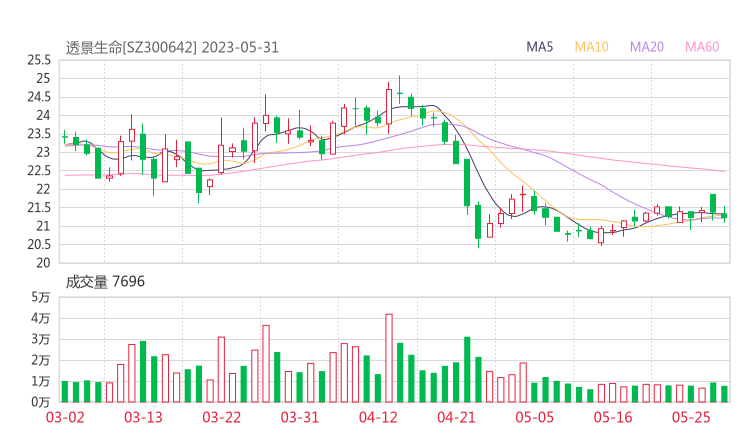Click the 20.5 price axis label
This screenshot has width=740, height=440.
point(39,245)
